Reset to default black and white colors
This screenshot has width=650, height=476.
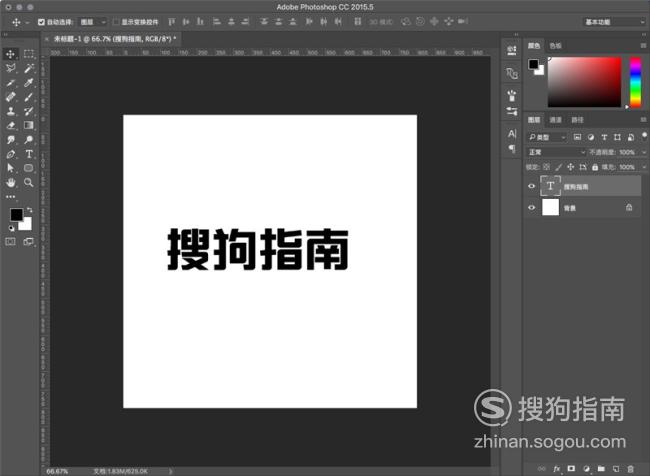pyautogui.click(x=11, y=228)
